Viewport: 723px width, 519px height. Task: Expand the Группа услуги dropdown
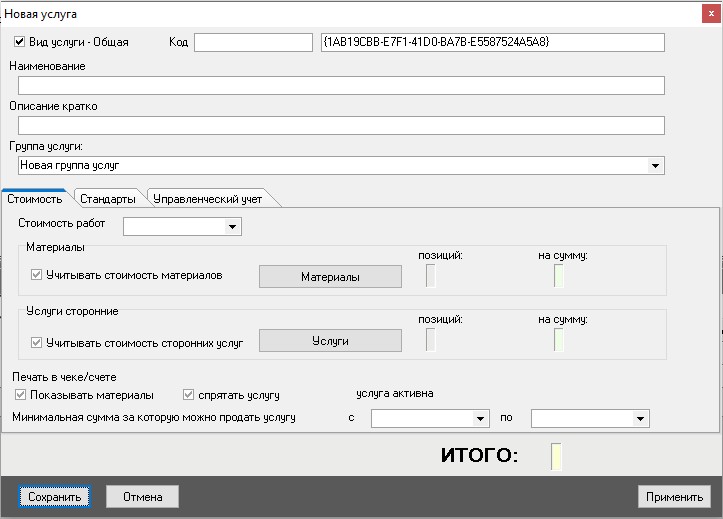click(x=656, y=165)
